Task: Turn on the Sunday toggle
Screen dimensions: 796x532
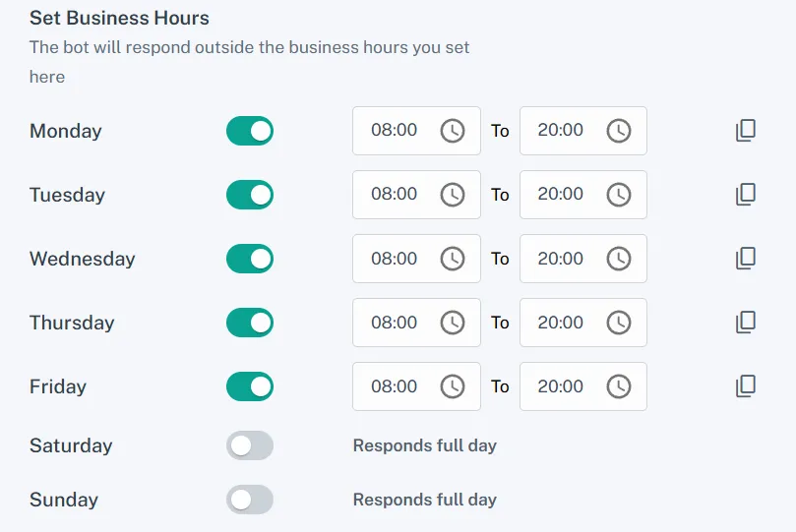Action: [x=250, y=500]
